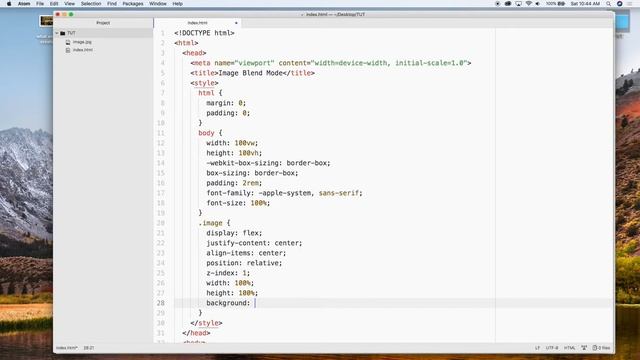Click the cursor position 28:21 in status bar
Viewport: 640px width, 360px height.
(89, 348)
